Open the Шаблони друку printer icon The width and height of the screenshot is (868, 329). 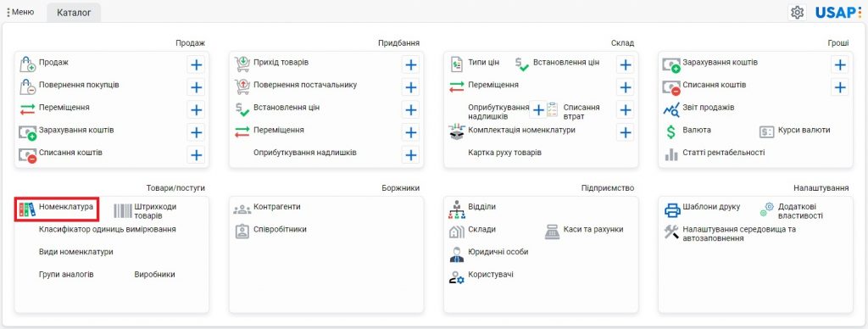point(672,210)
